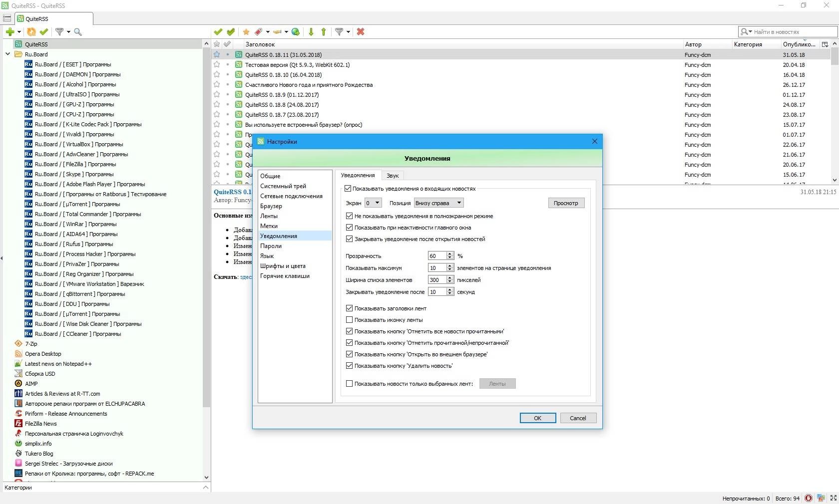Click Previous unread news up arrow
Viewport: 839px width, 504px height.
pos(324,32)
